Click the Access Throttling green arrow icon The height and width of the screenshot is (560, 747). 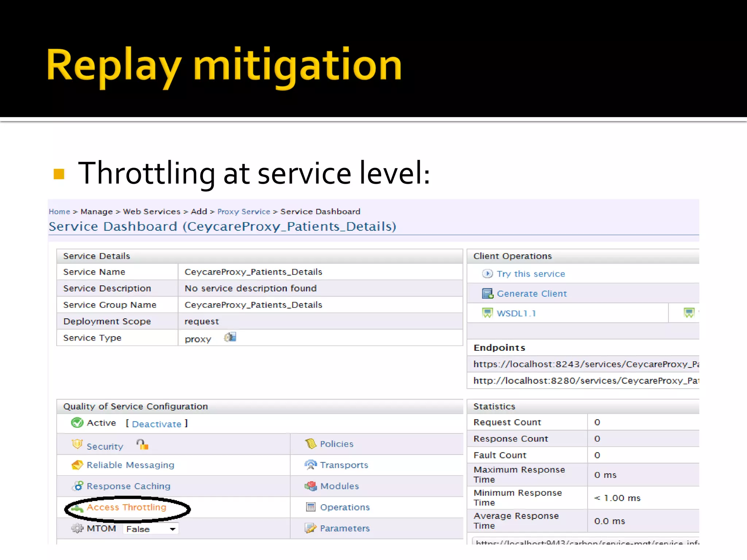[77, 508]
